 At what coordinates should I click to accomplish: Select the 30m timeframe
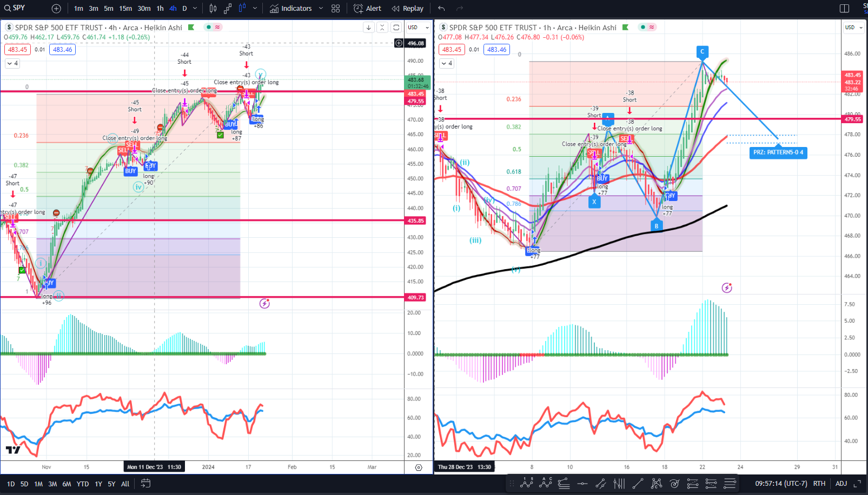tap(144, 9)
